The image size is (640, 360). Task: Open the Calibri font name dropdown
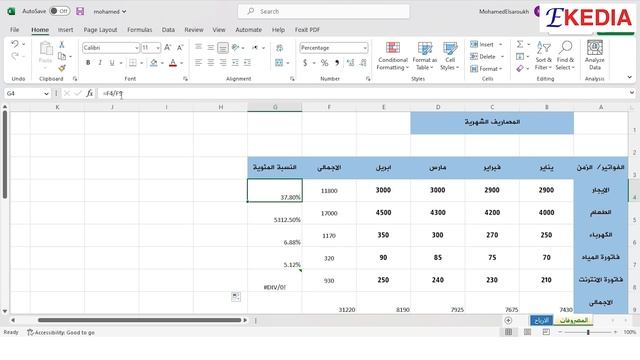137,48
